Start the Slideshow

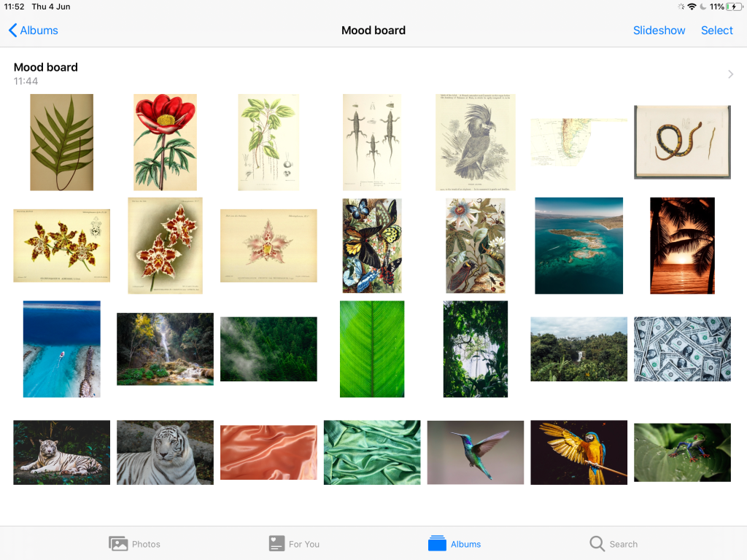click(659, 31)
